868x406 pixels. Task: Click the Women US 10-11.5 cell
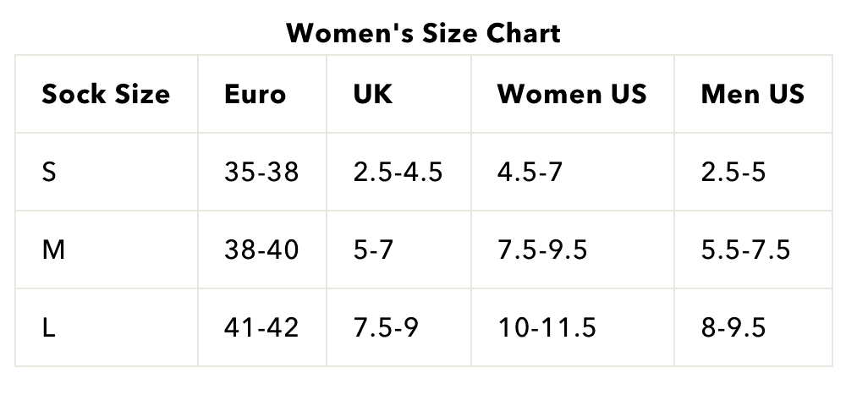[547, 327]
